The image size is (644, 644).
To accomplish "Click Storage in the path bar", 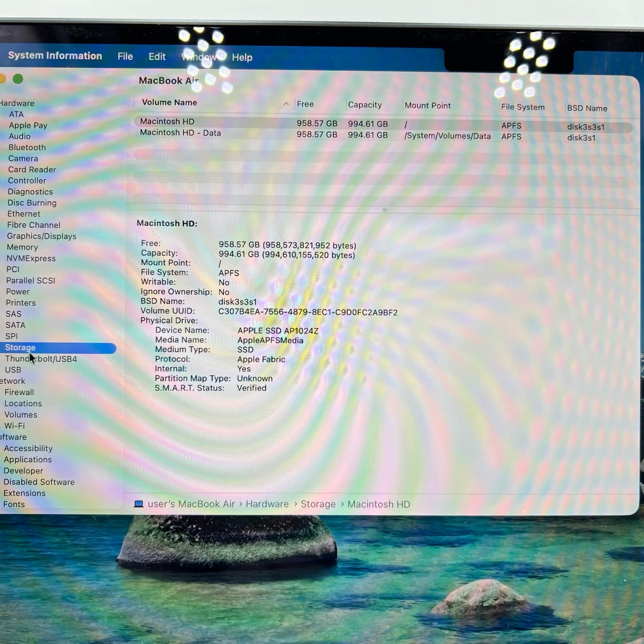I will tap(318, 504).
